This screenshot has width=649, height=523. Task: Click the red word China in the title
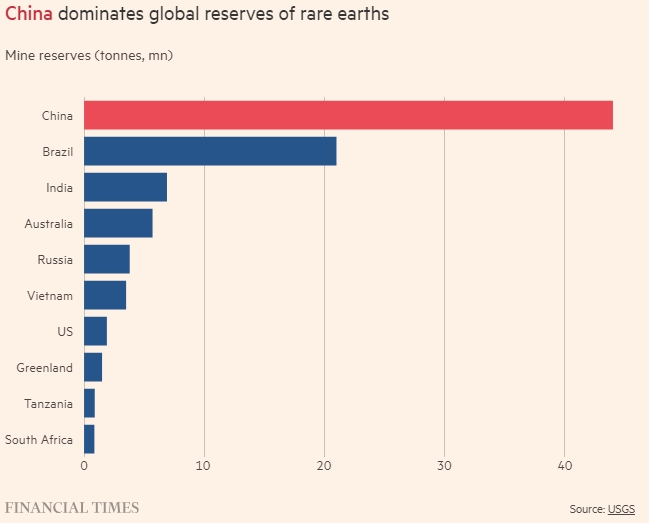[x=29, y=15]
